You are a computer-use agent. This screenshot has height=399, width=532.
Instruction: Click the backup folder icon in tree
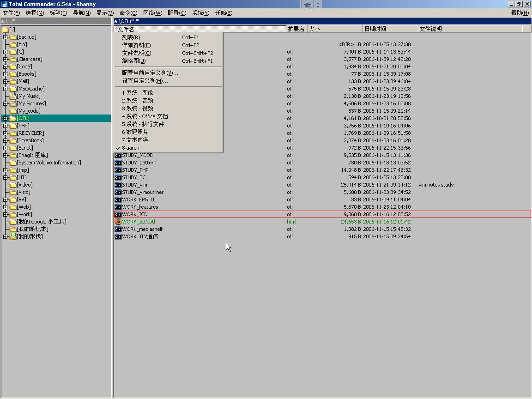pos(13,37)
